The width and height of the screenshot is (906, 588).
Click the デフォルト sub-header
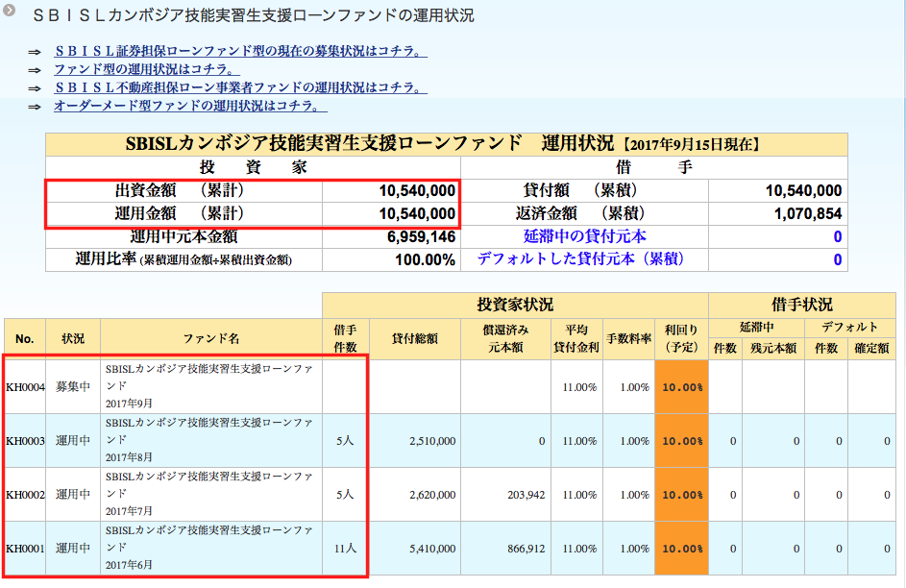850,328
